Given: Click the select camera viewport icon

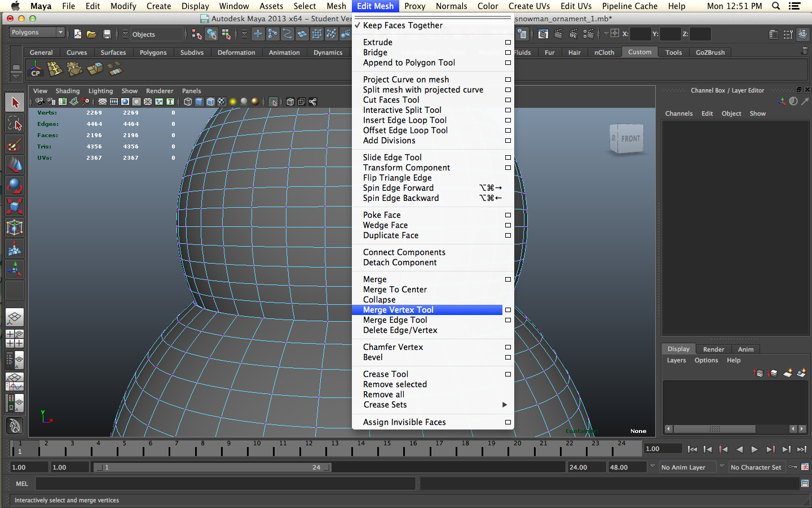Looking at the screenshot, I should coord(39,102).
